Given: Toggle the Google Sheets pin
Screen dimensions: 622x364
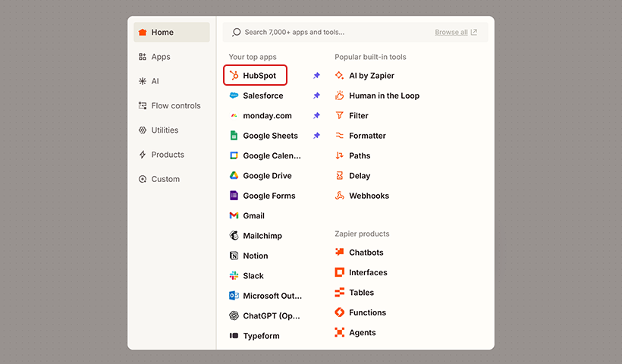Looking at the screenshot, I should [316, 136].
